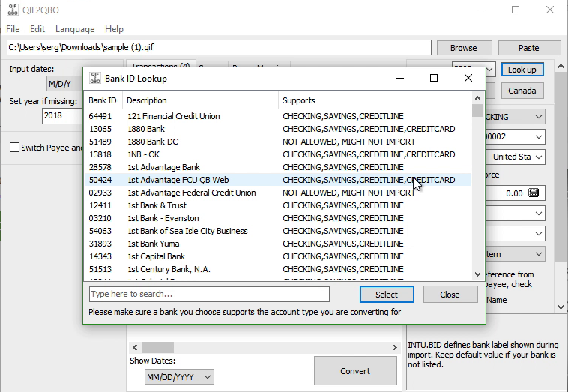Screen dimensions: 568x392
Task: Maximize the Bank ID Lookup dialog
Action: tap(434, 78)
